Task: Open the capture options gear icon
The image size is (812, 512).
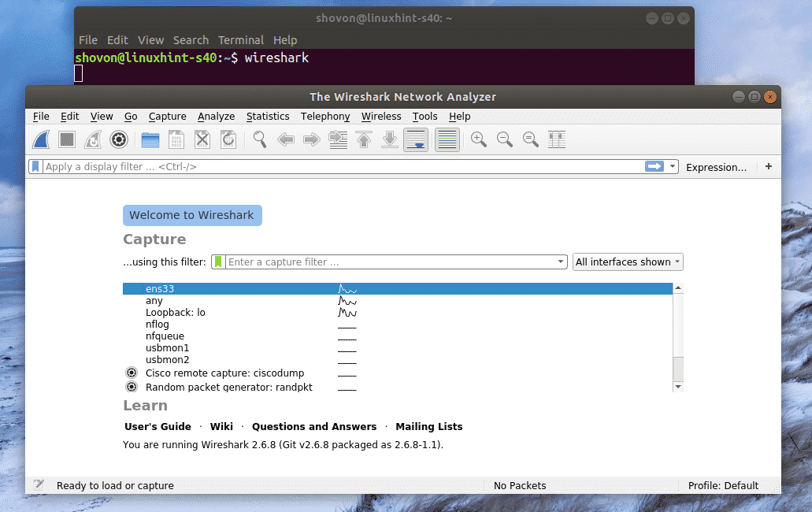Action: [118, 139]
